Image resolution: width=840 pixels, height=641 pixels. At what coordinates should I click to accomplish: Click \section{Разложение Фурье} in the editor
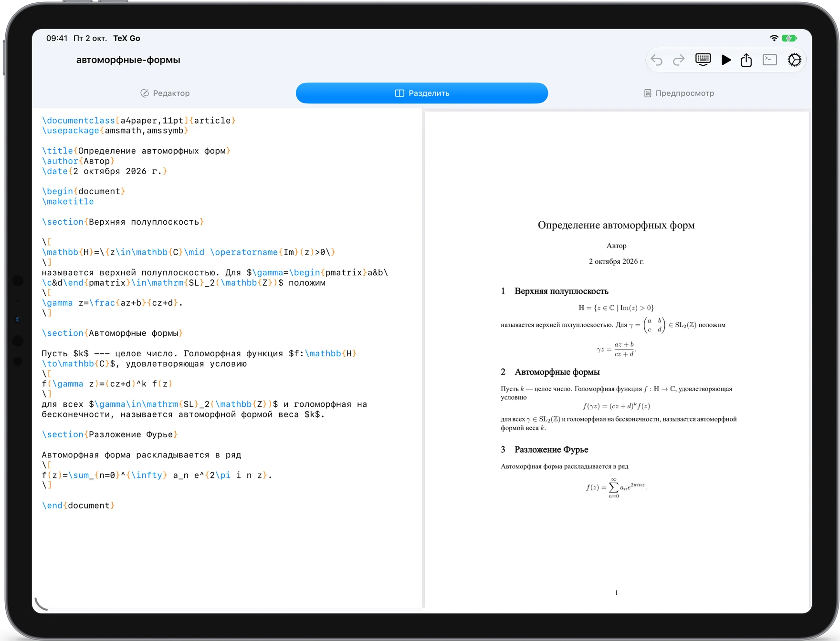tap(110, 434)
